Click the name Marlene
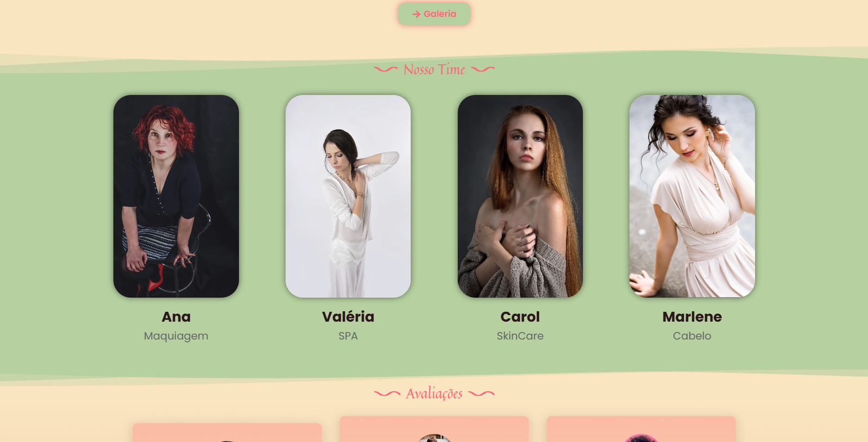 692,317
